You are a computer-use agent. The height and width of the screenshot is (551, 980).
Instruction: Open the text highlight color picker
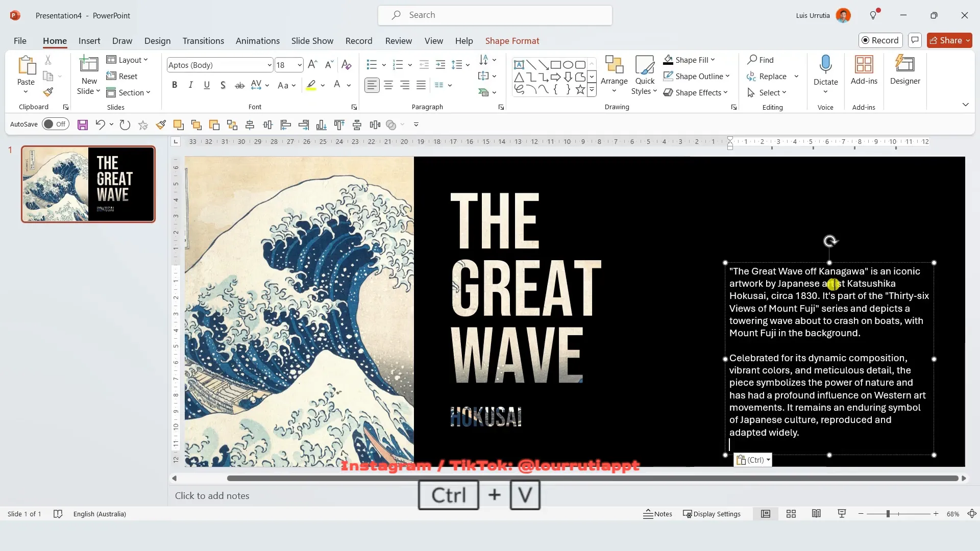[323, 85]
